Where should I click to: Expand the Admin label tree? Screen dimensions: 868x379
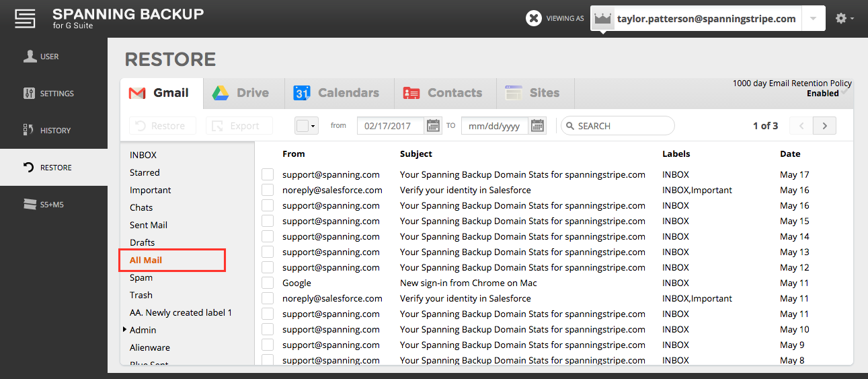pos(125,330)
